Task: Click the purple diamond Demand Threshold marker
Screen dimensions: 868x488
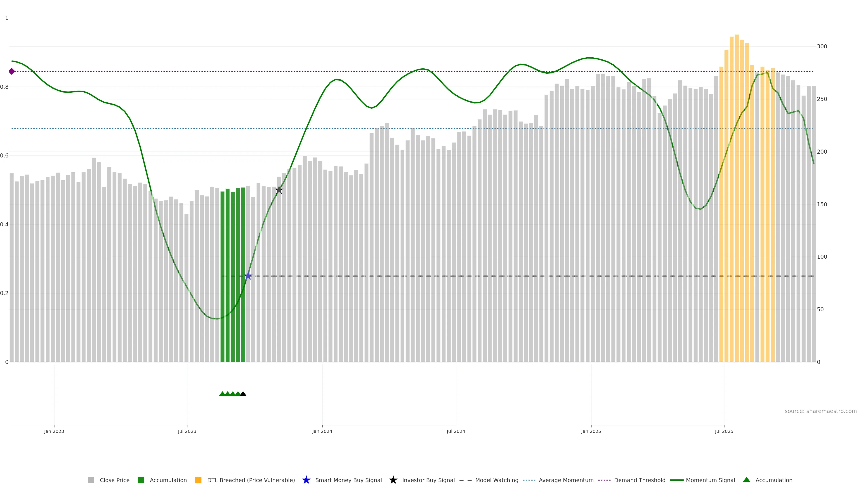Action: point(12,71)
